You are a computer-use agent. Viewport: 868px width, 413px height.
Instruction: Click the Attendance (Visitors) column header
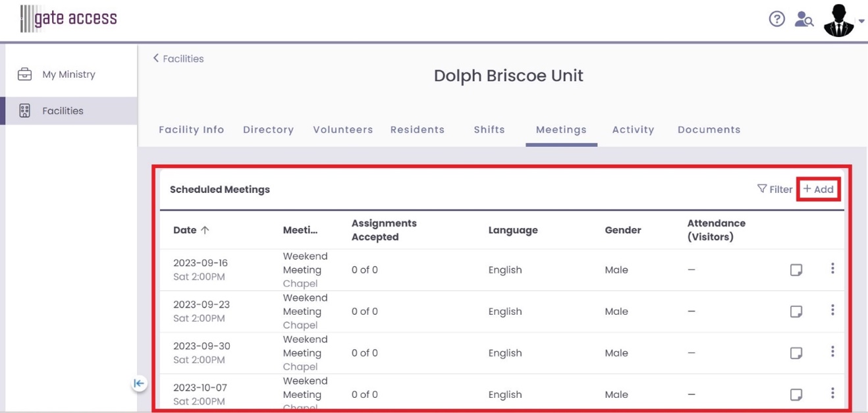(717, 230)
